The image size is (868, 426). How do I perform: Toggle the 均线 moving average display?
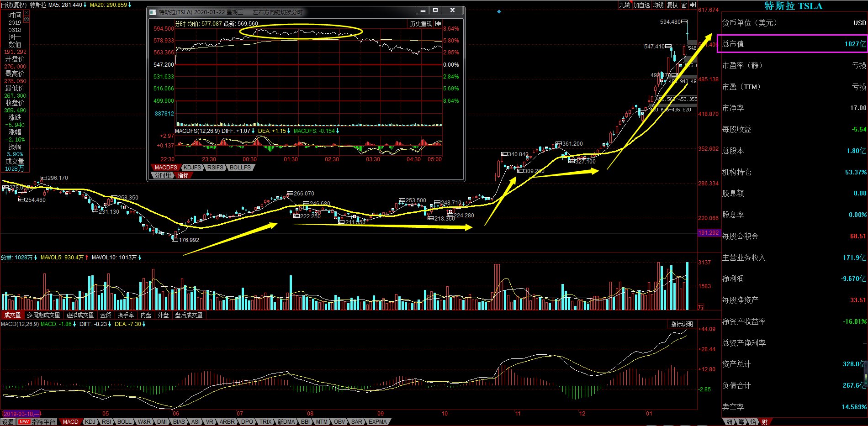658,5
